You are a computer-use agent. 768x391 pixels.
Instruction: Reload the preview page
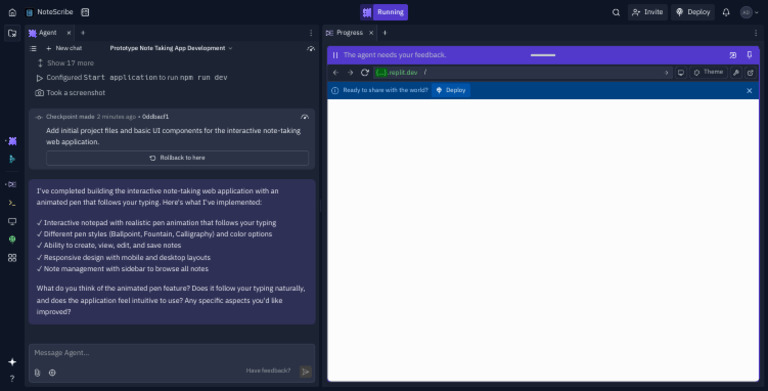point(364,73)
